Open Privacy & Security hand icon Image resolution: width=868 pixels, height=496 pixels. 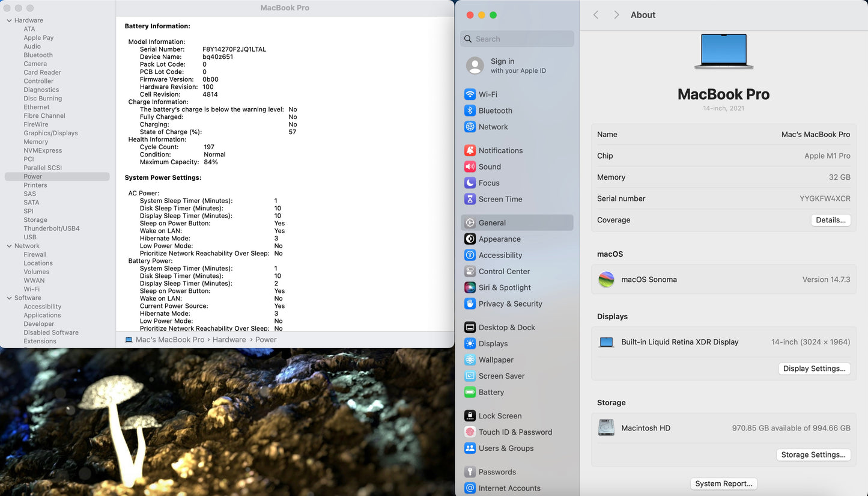pyautogui.click(x=470, y=304)
